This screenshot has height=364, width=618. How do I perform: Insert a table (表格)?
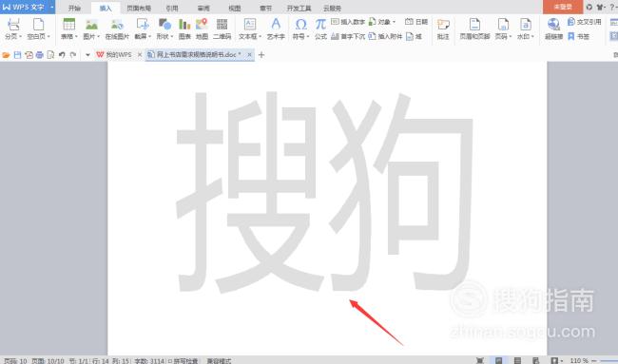tap(69, 29)
